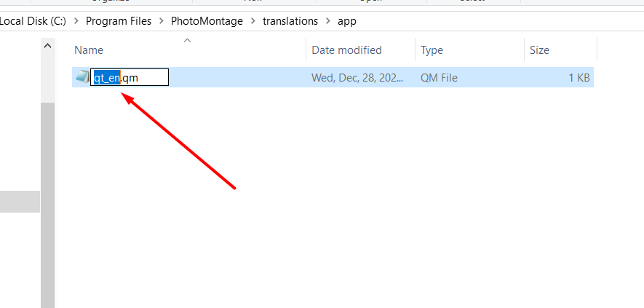Click the qt_en.qm file icon

[82, 77]
